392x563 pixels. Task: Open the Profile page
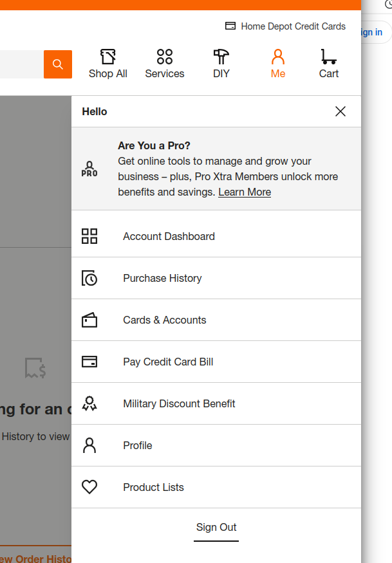point(138,445)
